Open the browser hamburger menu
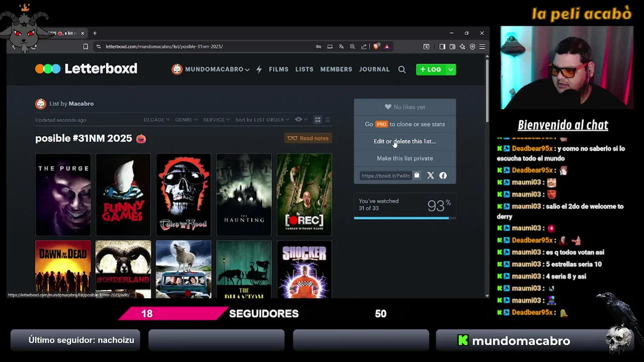The width and height of the screenshot is (644, 362). point(482,46)
